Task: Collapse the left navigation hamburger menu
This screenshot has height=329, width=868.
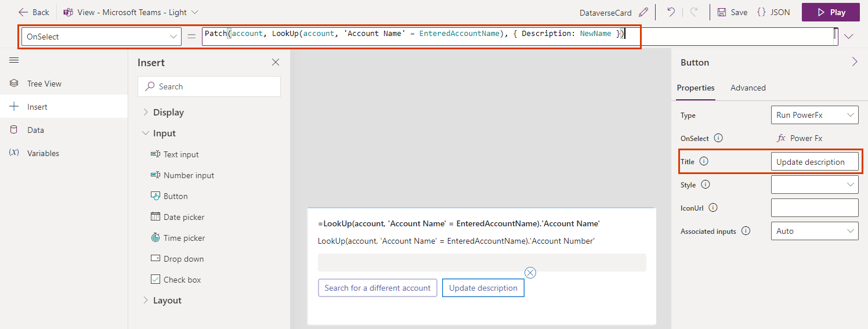Action: (15, 60)
